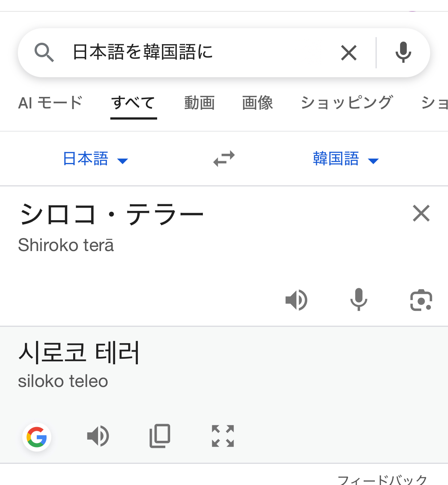Play Korean translation audio
Screen dimensions: 448x485
pos(98,436)
